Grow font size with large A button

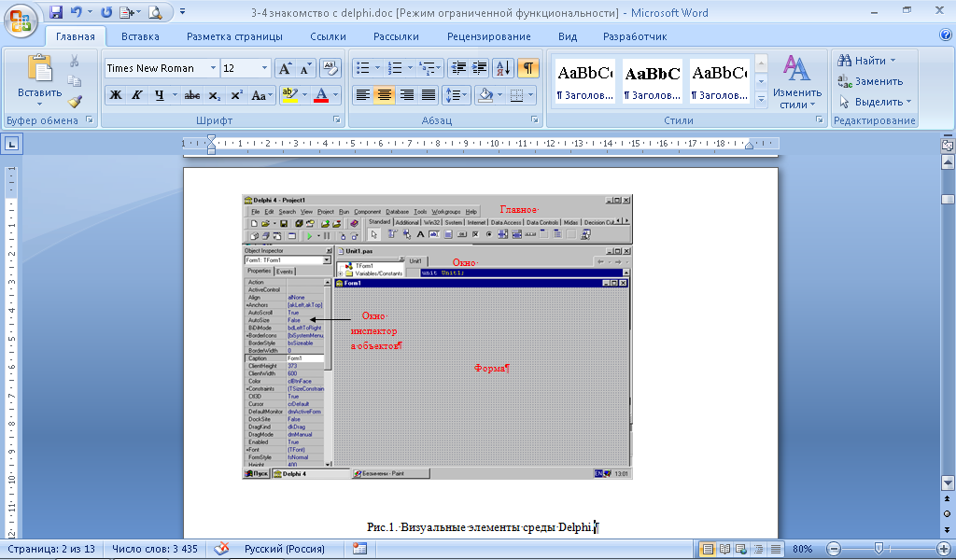[x=285, y=68]
